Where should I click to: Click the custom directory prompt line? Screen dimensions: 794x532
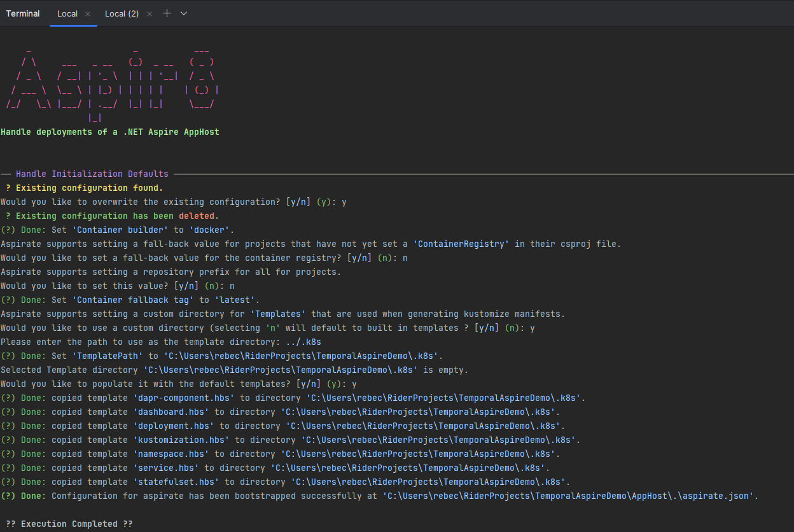[268, 328]
